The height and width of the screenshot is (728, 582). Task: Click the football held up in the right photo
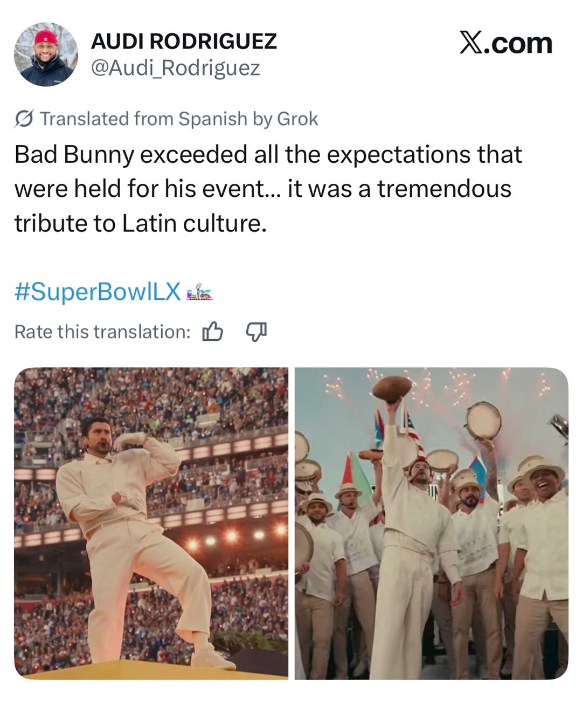tap(392, 388)
